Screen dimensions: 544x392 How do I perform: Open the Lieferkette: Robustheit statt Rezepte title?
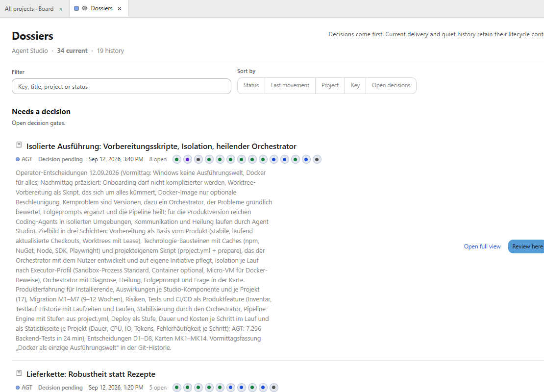(91, 374)
